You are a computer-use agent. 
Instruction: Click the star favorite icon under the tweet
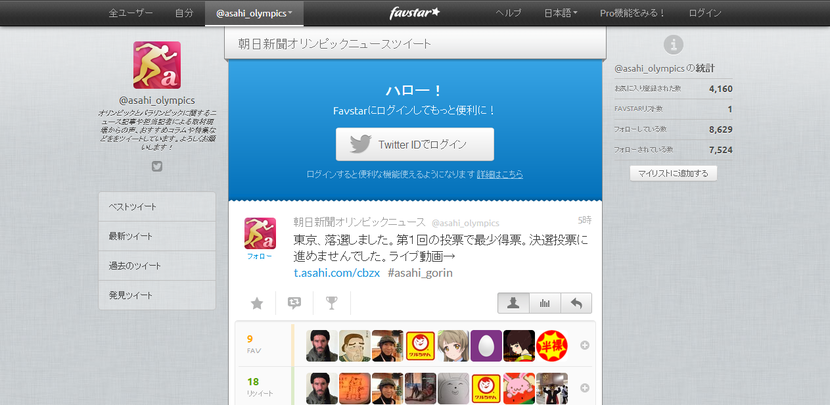point(257,303)
